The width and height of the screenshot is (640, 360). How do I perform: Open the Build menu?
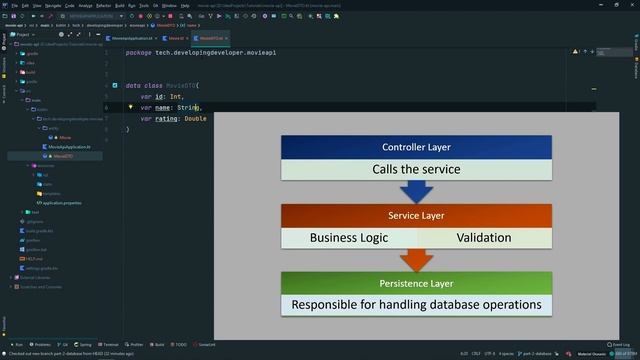pyautogui.click(x=120, y=6)
